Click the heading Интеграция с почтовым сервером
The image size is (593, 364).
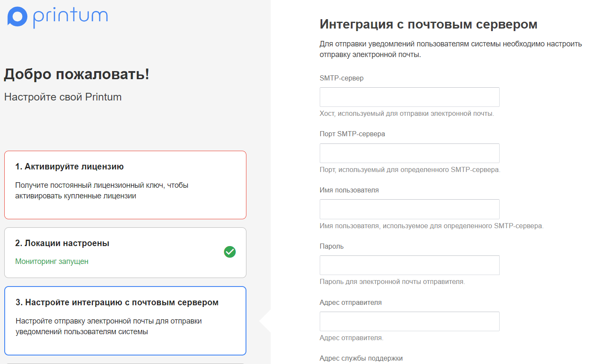tap(428, 24)
